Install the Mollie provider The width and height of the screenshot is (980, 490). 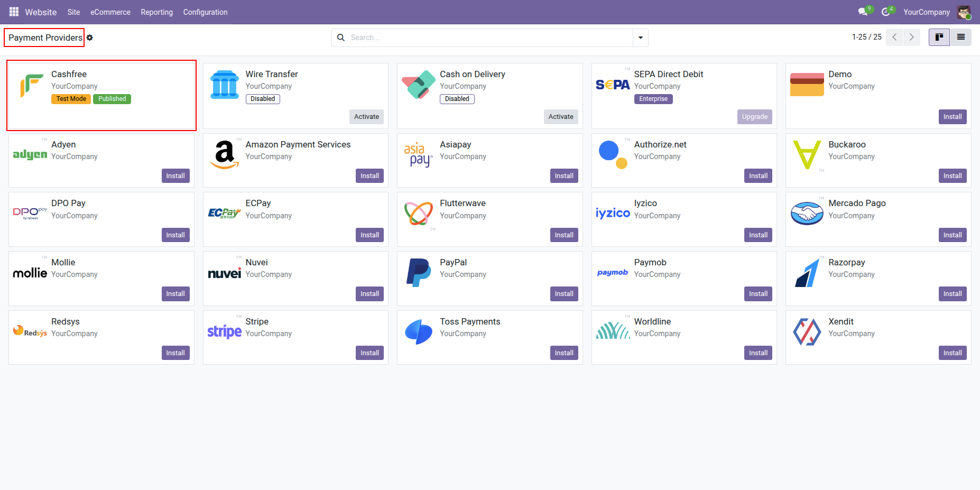pyautogui.click(x=175, y=294)
